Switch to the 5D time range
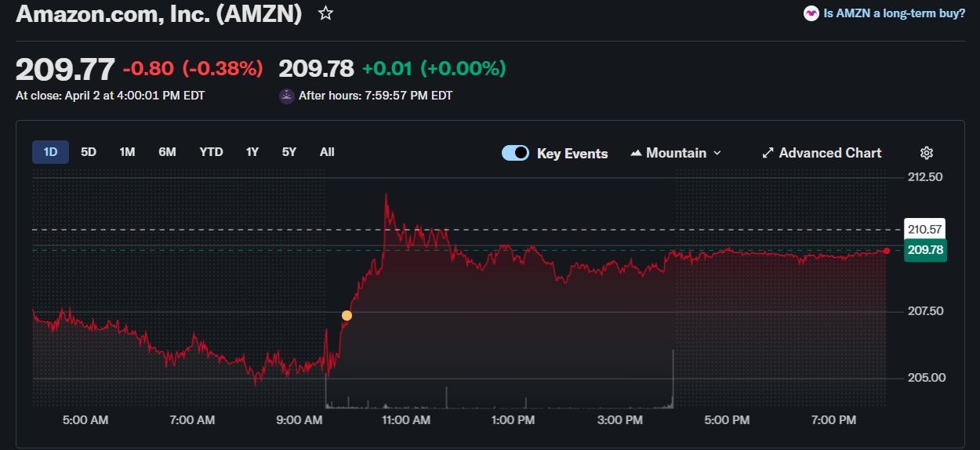 (x=89, y=152)
